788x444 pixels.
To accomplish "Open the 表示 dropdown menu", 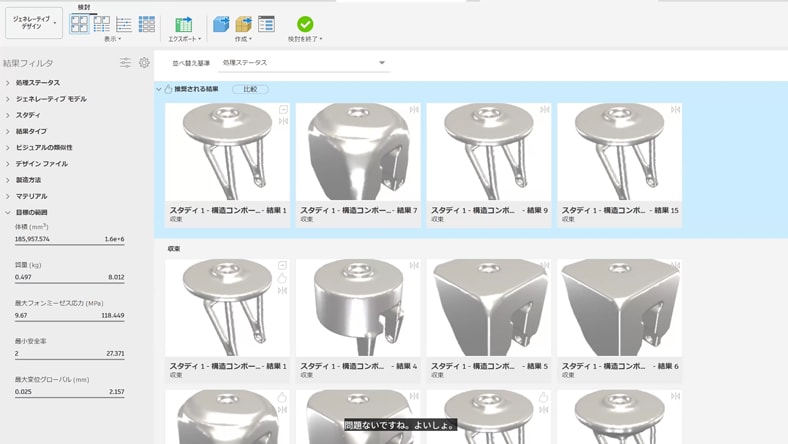I will [x=113, y=39].
